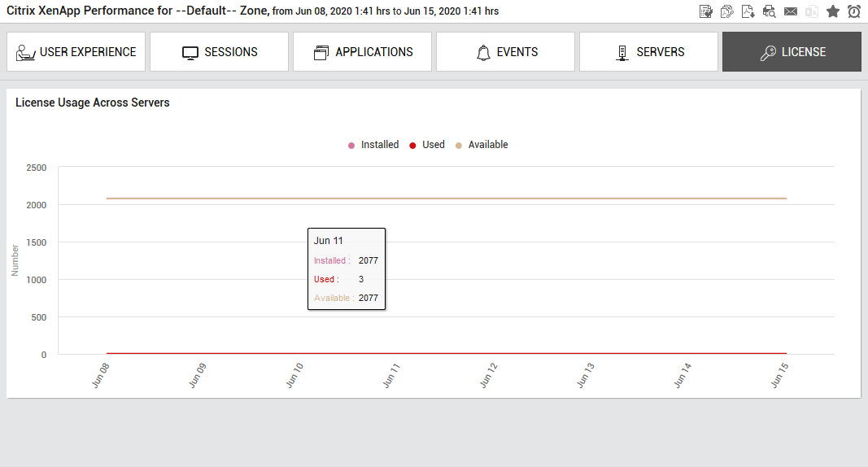
Task: Email this report via envelope icon
Action: point(791,11)
